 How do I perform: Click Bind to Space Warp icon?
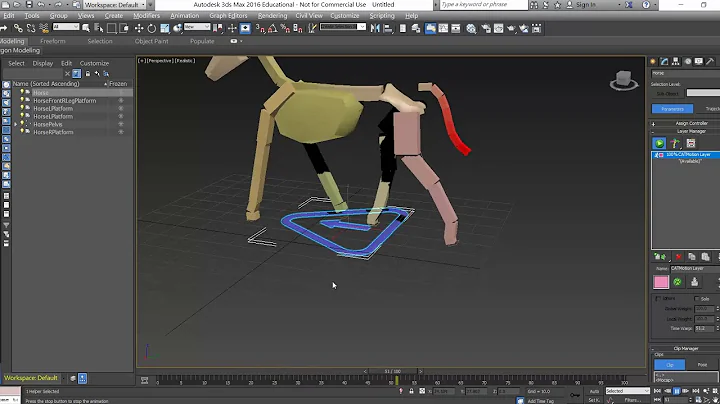tap(44, 28)
